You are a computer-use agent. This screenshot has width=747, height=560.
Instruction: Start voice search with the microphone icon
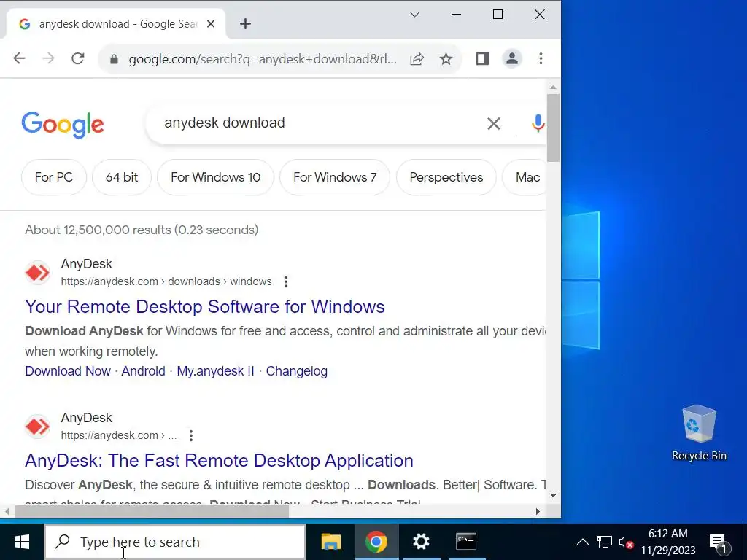[538, 123]
